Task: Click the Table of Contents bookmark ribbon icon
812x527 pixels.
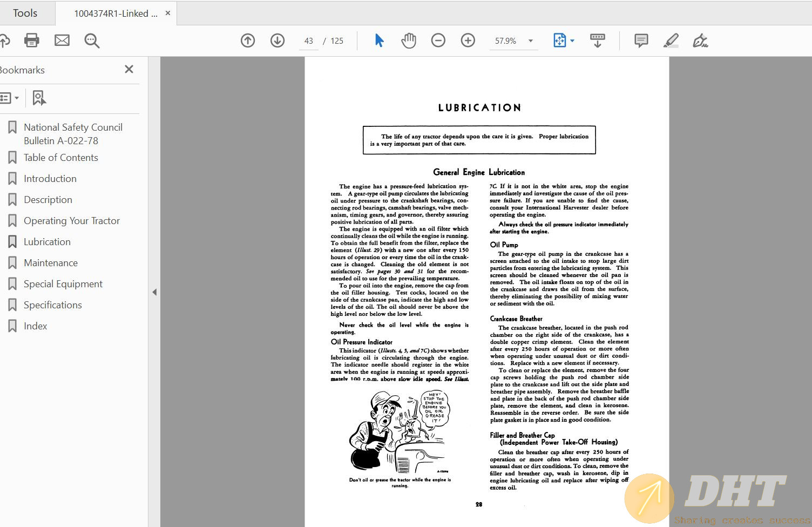Action: 12,158
